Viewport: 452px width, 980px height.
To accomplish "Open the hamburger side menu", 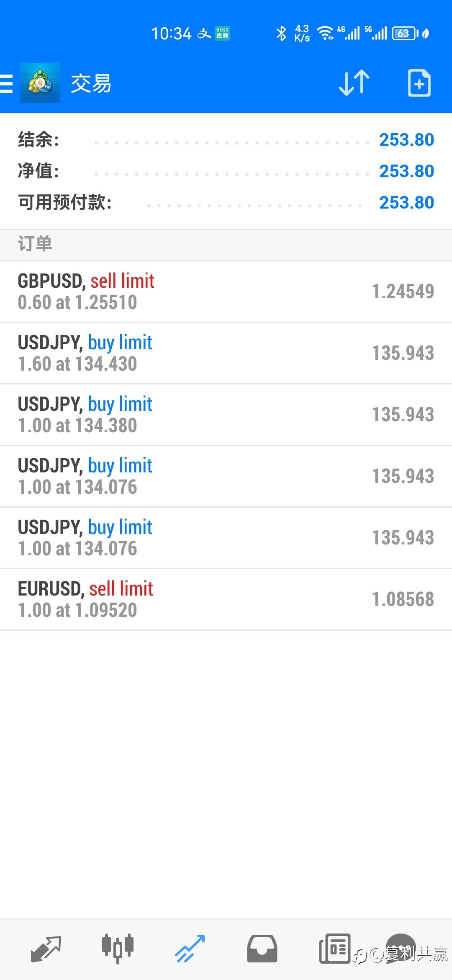I will [7, 83].
